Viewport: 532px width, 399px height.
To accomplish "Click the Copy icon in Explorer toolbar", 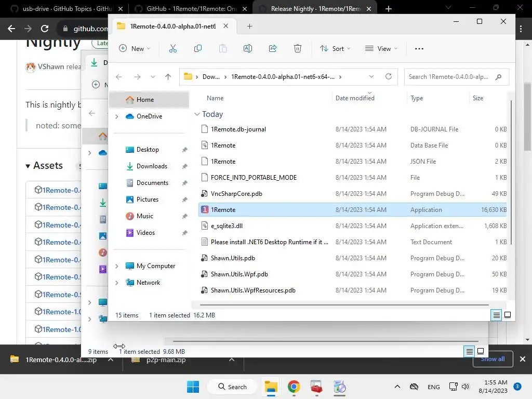I will point(198,48).
